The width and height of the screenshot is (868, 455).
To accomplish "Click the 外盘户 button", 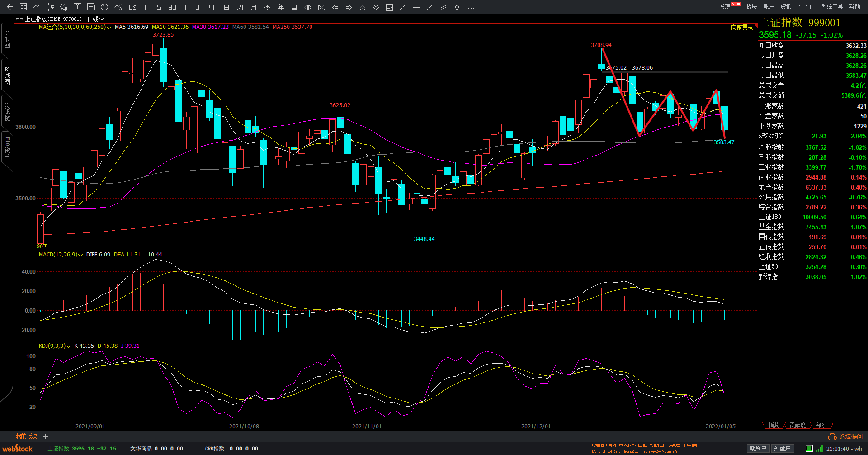I will point(782,449).
